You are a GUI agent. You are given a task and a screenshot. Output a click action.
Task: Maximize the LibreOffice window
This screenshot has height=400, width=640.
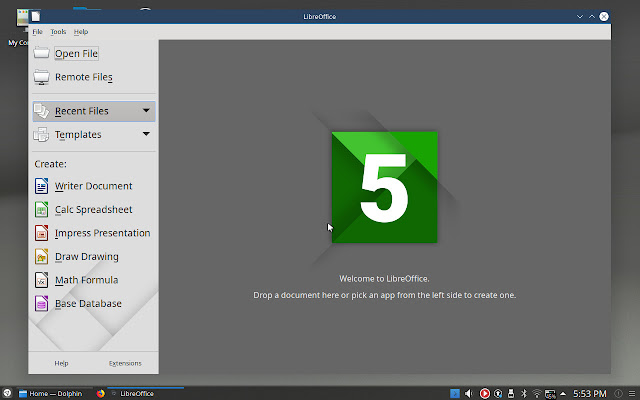pos(592,16)
